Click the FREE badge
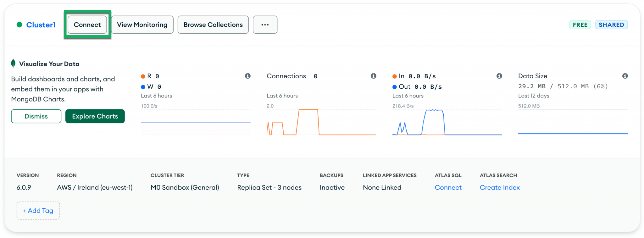644x238 pixels. [580, 25]
